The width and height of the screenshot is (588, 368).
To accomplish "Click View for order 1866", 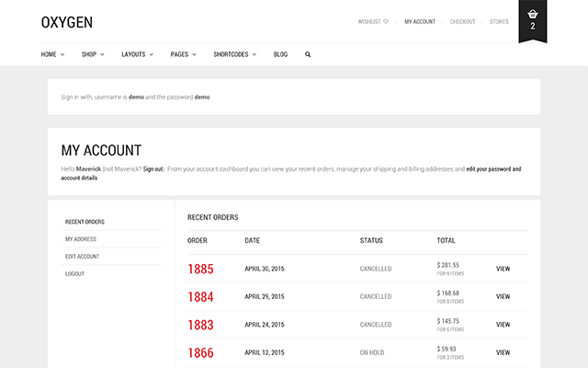I will point(503,352).
